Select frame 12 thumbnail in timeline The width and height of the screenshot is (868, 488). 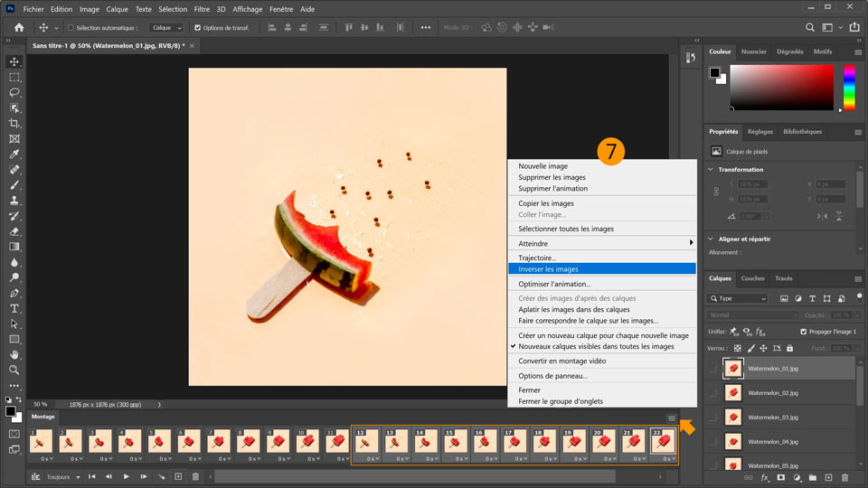[365, 441]
